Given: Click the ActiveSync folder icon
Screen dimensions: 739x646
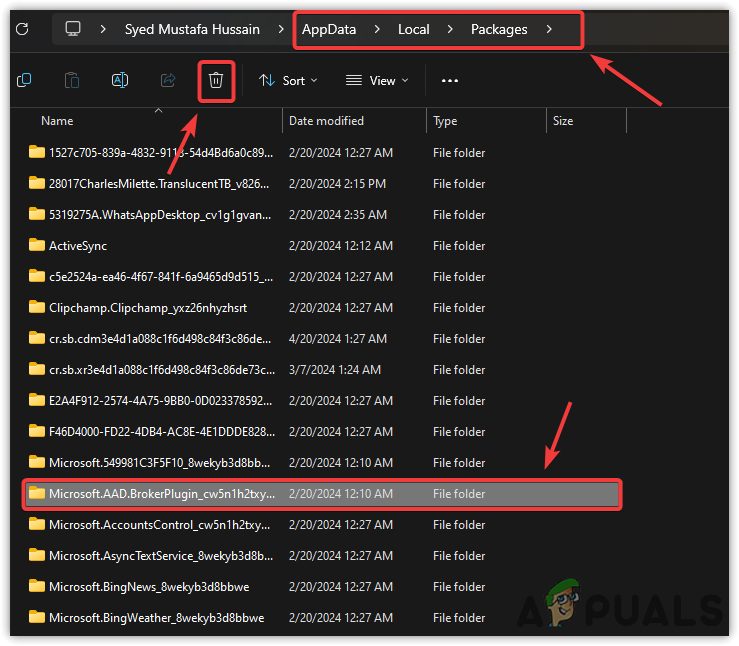Looking at the screenshot, I should coord(37,245).
